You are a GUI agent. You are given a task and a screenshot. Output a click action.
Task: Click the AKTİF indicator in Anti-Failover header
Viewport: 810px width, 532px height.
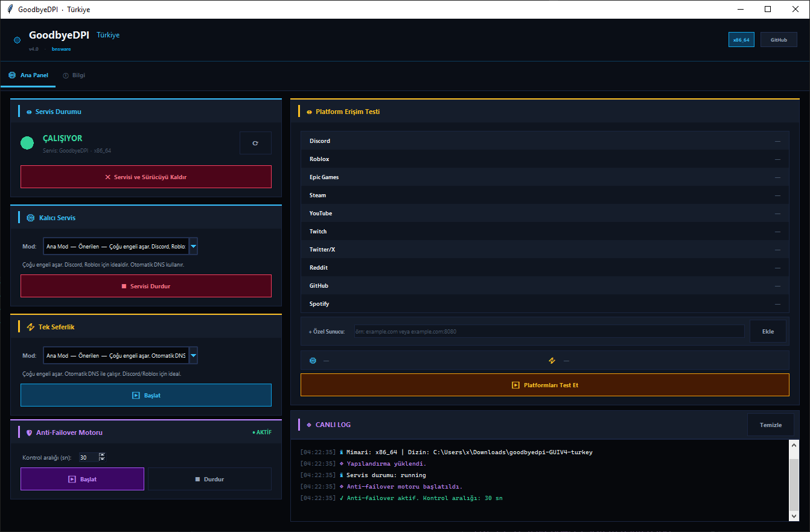click(x=262, y=432)
